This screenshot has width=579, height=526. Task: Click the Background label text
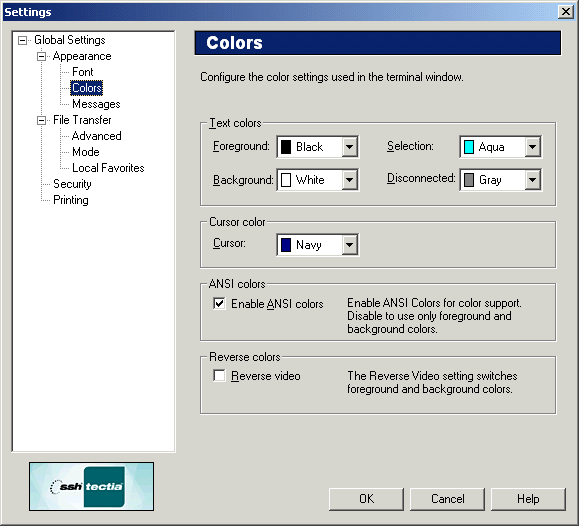coord(243,180)
